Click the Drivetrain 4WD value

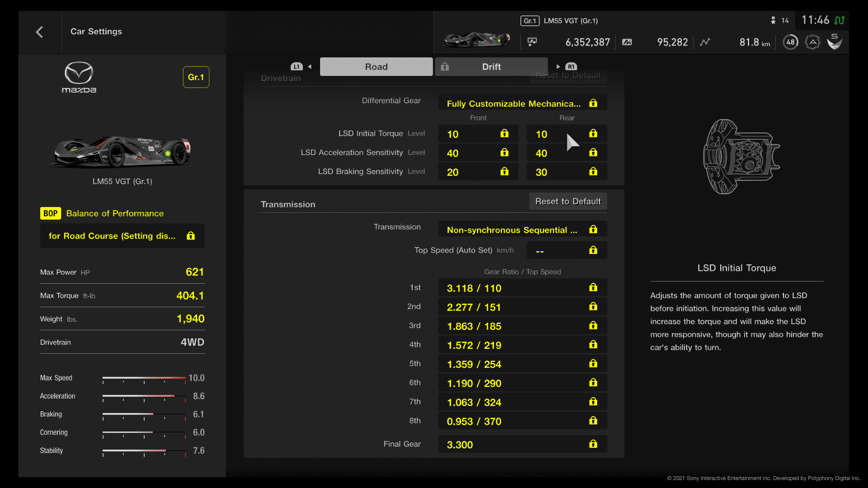[193, 342]
